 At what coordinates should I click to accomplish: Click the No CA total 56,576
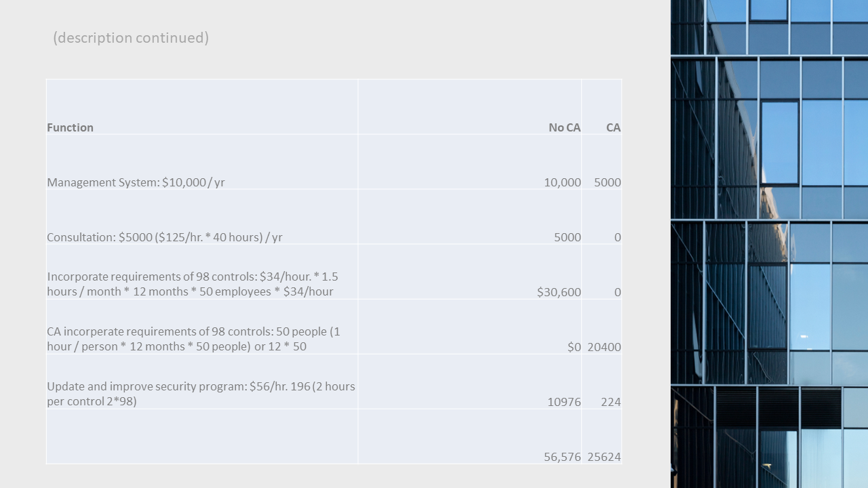pos(562,457)
